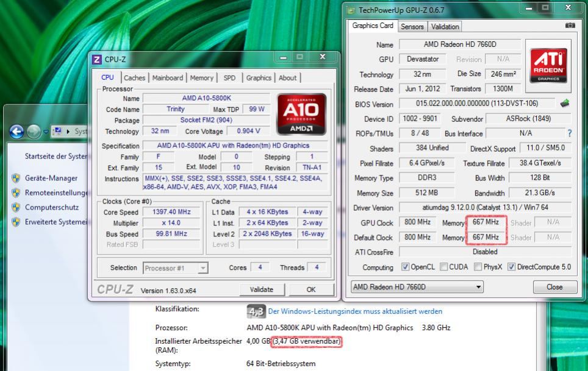Image resolution: width=588 pixels, height=371 pixels.
Task: Click the Package value Socket FM2 (904)
Action: coord(206,120)
